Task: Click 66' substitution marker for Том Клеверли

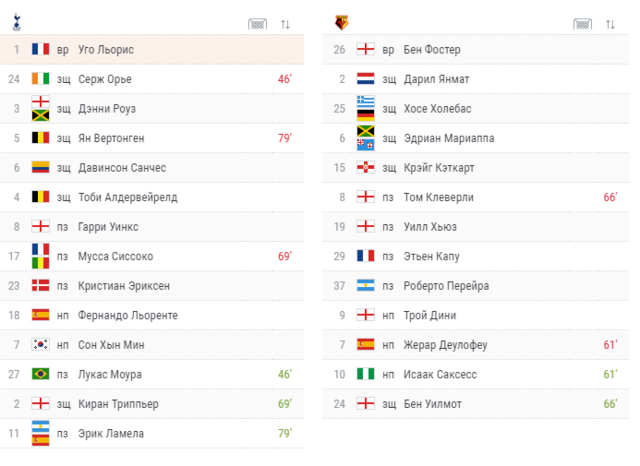Action: [x=610, y=197]
